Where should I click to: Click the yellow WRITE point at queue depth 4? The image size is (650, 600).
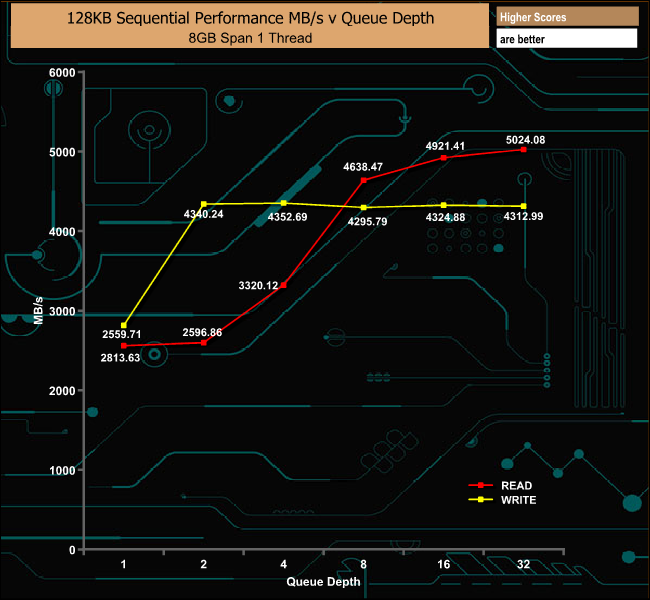[x=284, y=203]
